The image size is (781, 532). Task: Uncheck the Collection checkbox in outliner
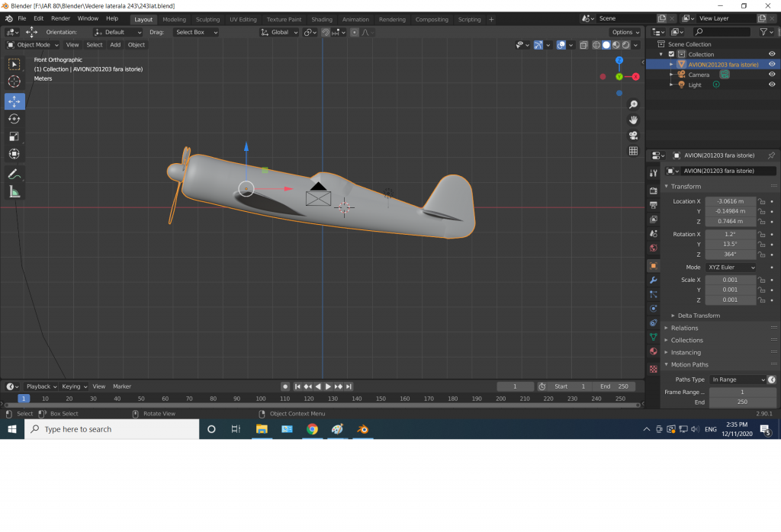click(x=671, y=54)
